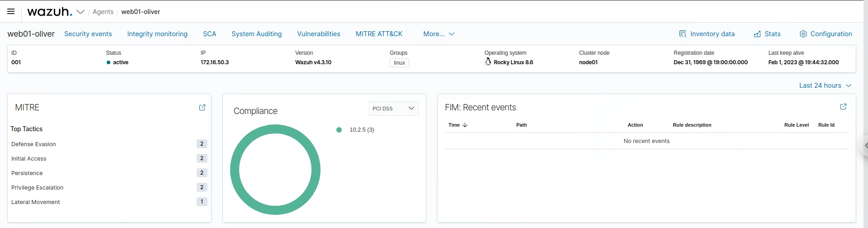The height and width of the screenshot is (228, 868).
Task: Click cluster node node01
Action: point(588,62)
